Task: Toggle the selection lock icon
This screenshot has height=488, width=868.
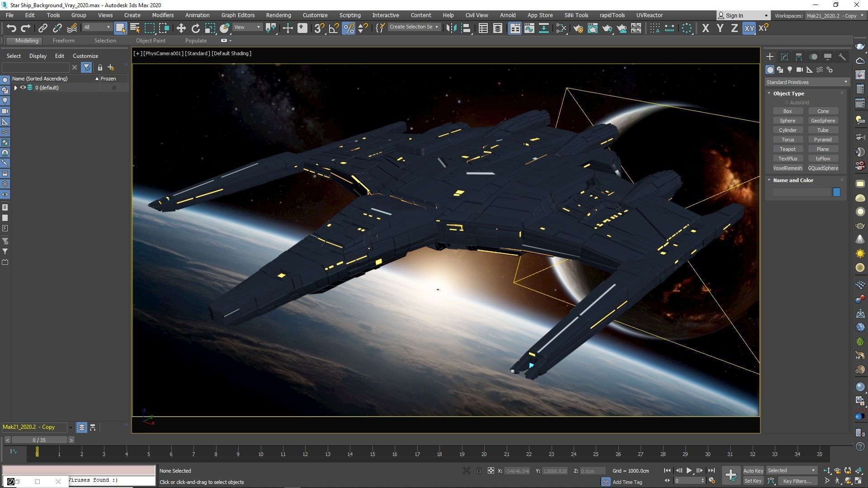Action: [x=478, y=471]
